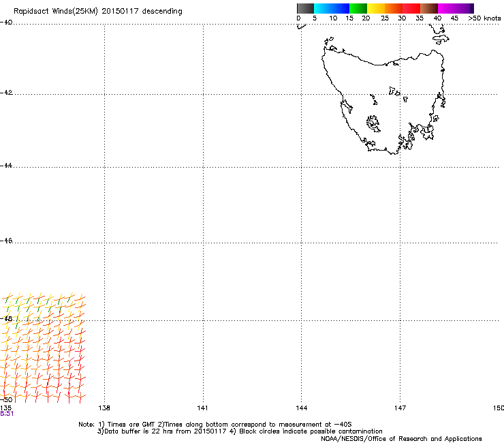The image size is (504, 443).
Task: Click the 135 longitude label
Action: point(5,408)
